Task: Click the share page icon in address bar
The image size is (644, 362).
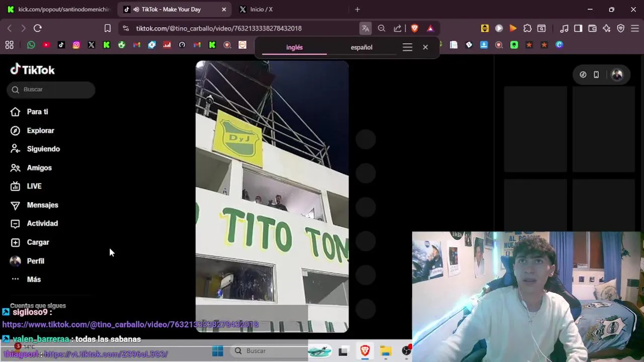Action: (397, 28)
